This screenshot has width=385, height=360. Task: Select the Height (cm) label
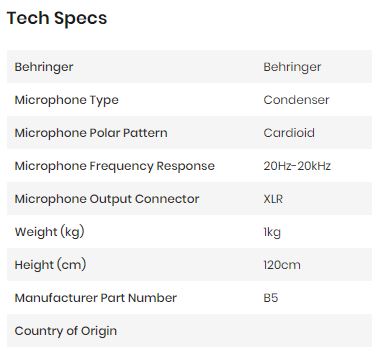click(x=50, y=265)
